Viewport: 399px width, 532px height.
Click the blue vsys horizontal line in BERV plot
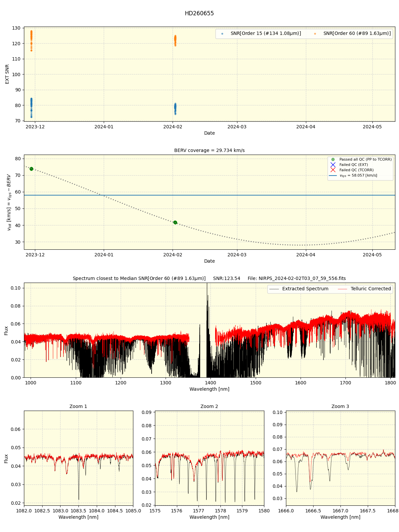pyautogui.click(x=209, y=195)
